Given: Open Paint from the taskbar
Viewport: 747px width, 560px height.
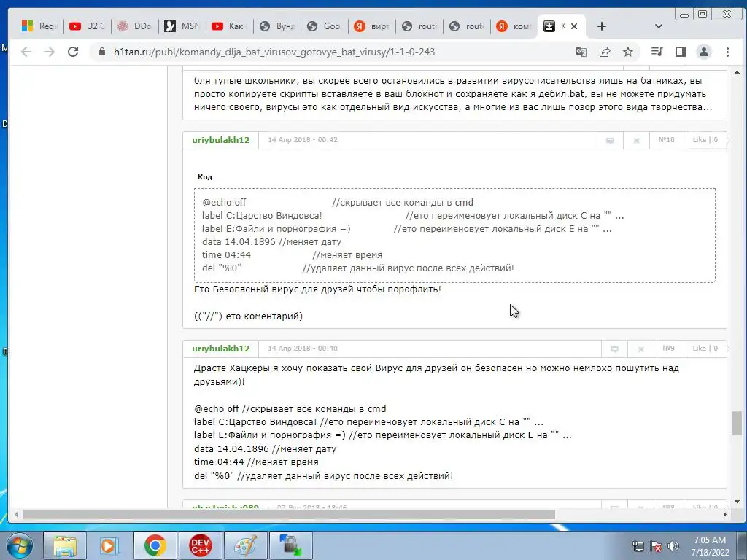Looking at the screenshot, I should click(245, 545).
